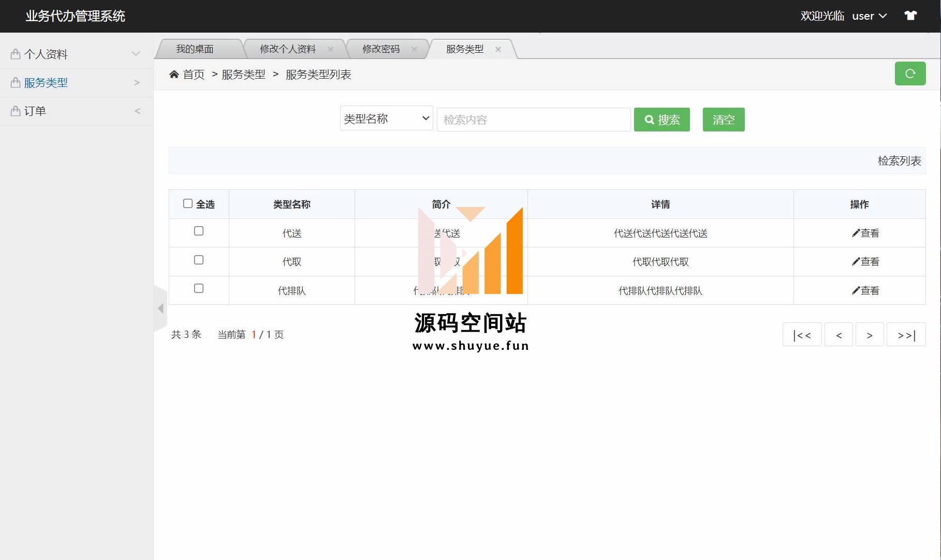This screenshot has width=941, height=560.
Task: Check the checkbox for the 代送 row
Action: (199, 231)
